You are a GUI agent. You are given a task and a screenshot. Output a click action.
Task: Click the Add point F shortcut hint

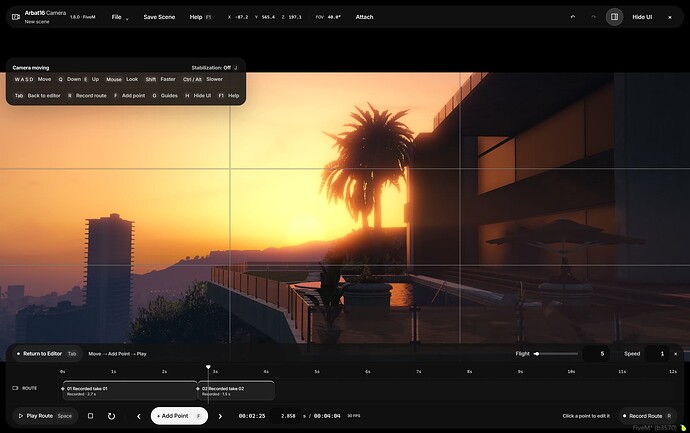pos(129,95)
